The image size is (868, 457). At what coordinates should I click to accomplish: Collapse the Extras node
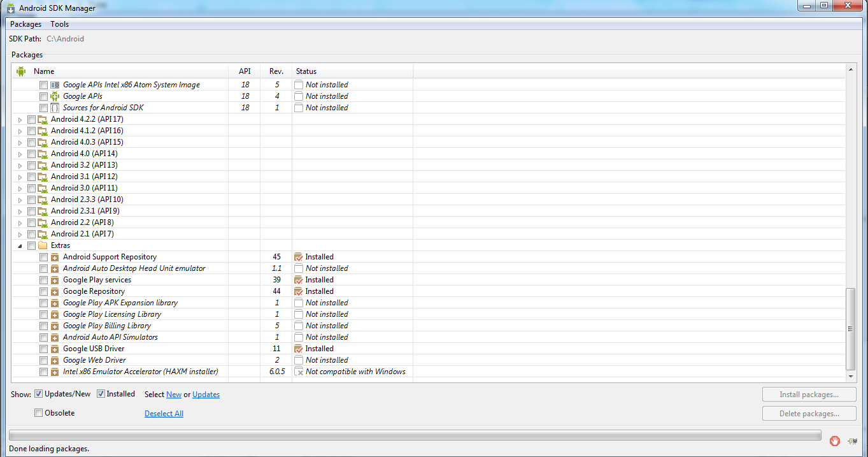coord(20,245)
